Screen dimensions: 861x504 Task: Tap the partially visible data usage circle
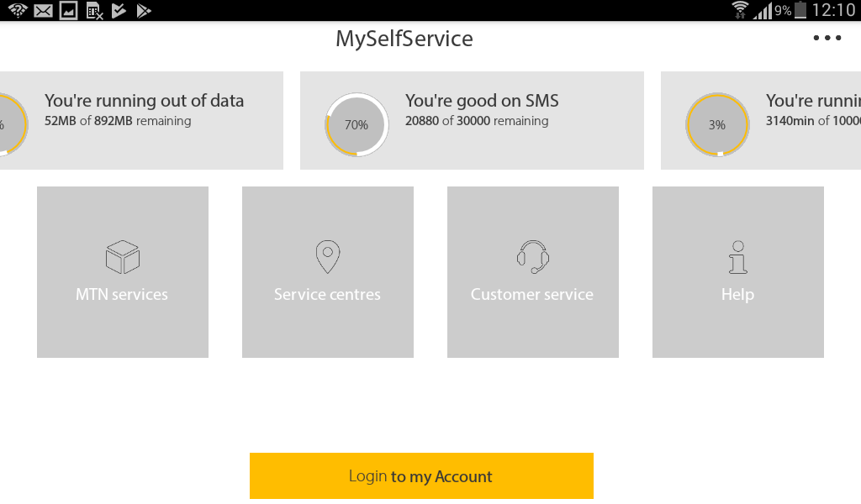click(x=12, y=125)
